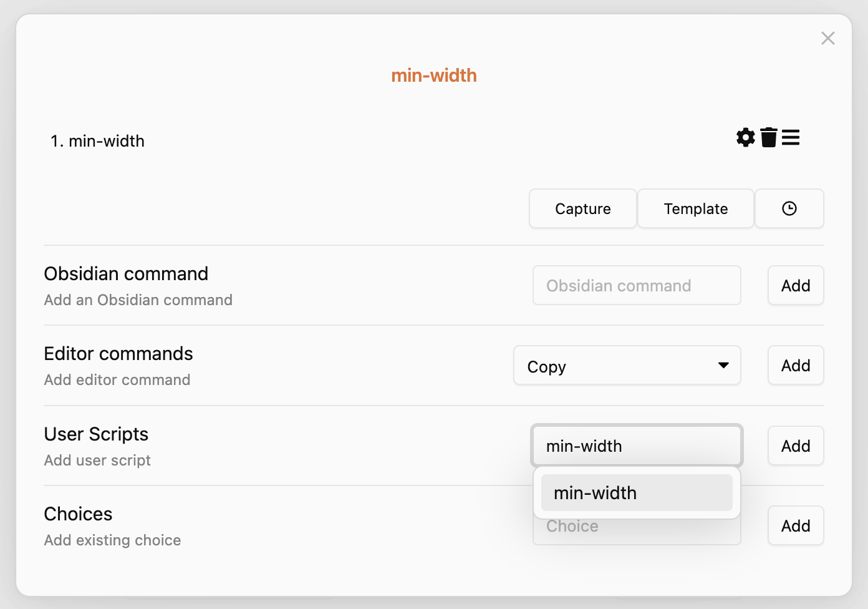Click the macro entry 1. min-width
Image resolution: width=868 pixels, height=609 pixels.
coord(97,140)
